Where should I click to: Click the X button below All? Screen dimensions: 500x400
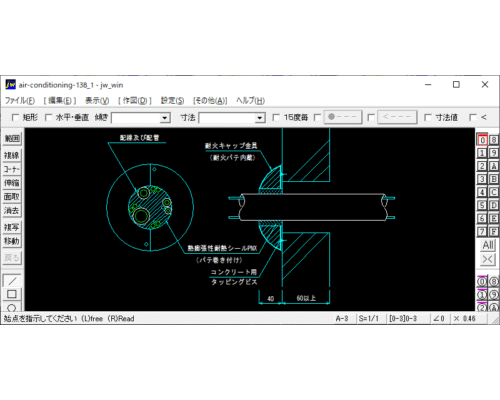[x=488, y=259]
